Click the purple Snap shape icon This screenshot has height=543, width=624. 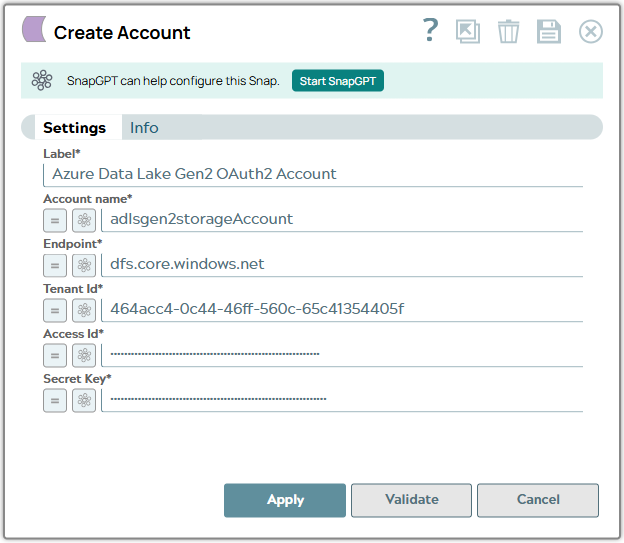34,29
